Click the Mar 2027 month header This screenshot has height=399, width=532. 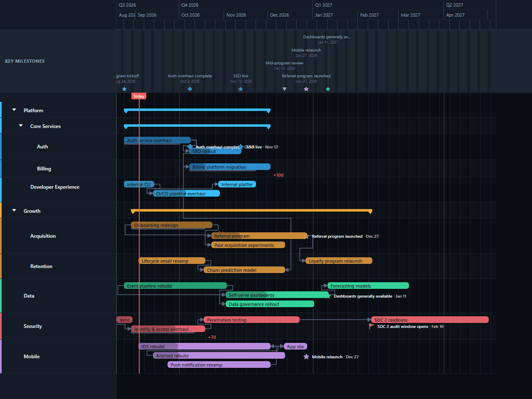coord(411,15)
